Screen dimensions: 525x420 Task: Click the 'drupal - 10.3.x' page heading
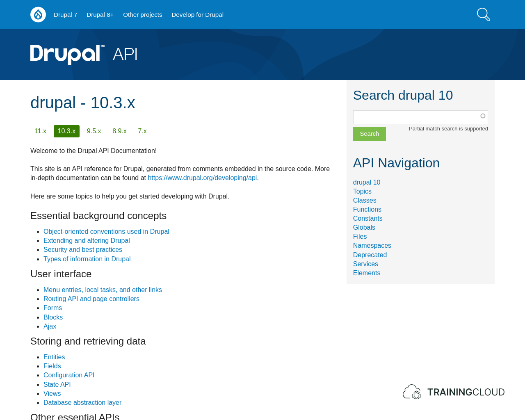pos(83,103)
